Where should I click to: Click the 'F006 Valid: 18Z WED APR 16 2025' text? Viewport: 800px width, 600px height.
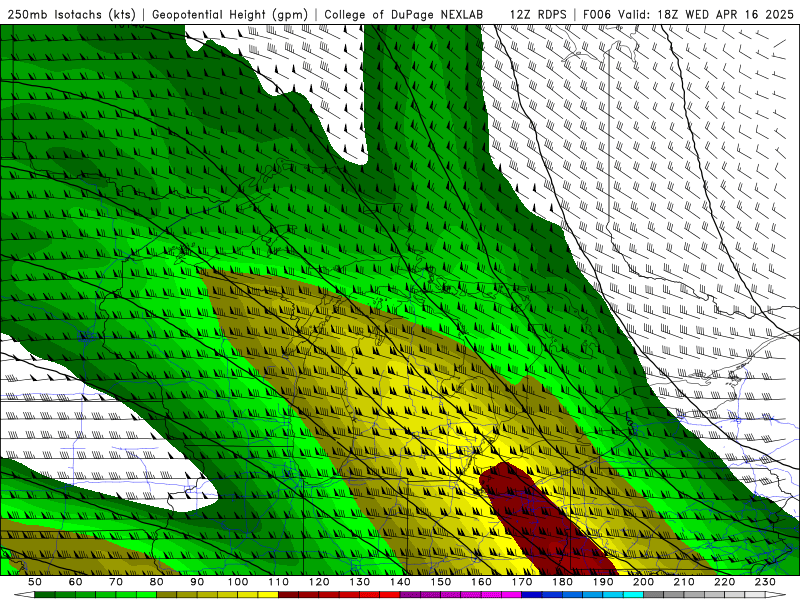point(688,15)
